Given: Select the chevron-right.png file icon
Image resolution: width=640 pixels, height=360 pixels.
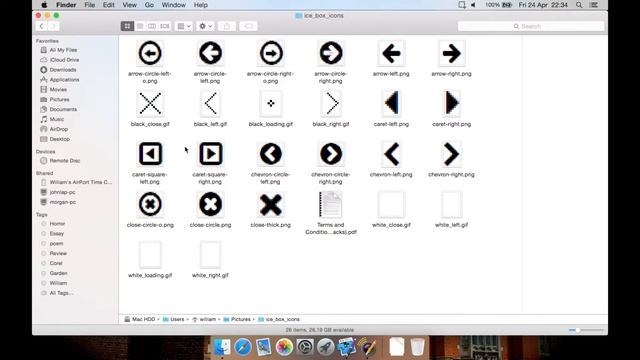Looking at the screenshot, I should coord(451,154).
